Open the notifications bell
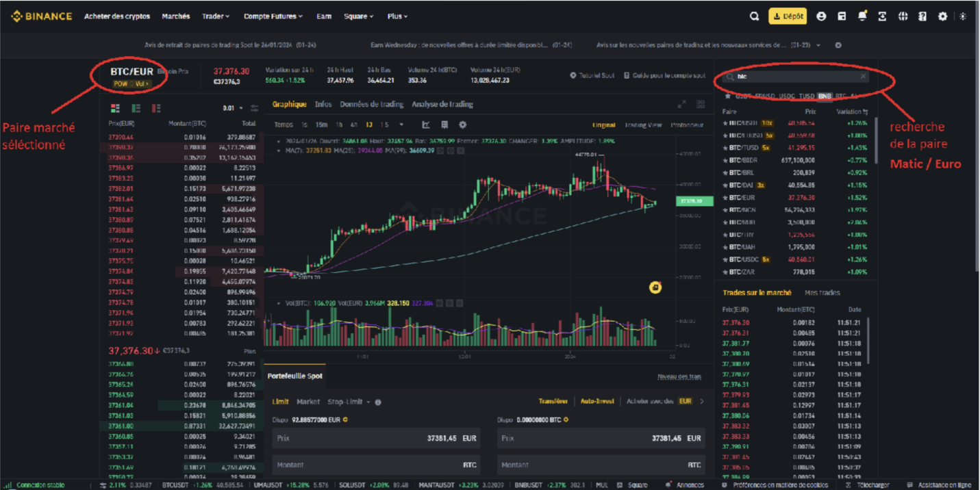The image size is (980, 490). pyautogui.click(x=862, y=16)
